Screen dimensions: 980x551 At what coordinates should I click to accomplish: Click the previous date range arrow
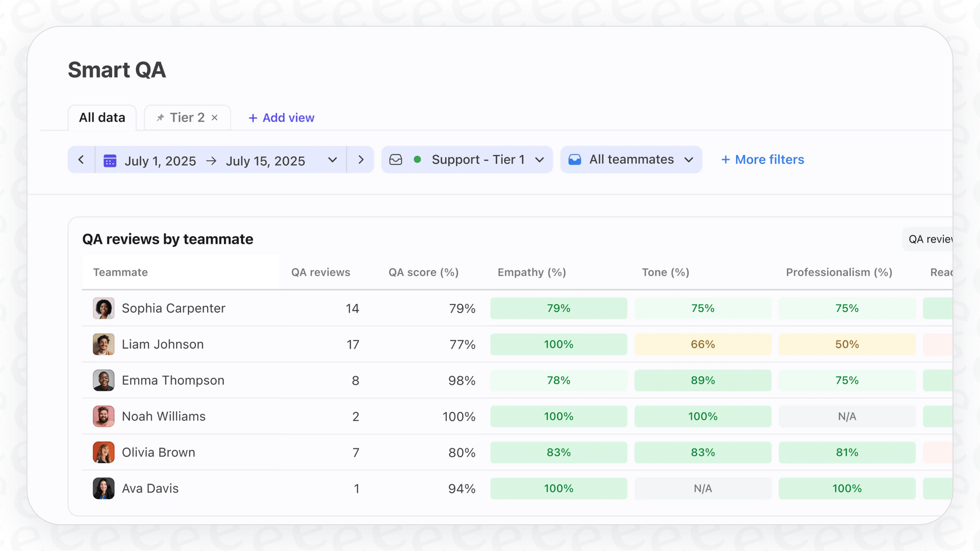(x=81, y=160)
